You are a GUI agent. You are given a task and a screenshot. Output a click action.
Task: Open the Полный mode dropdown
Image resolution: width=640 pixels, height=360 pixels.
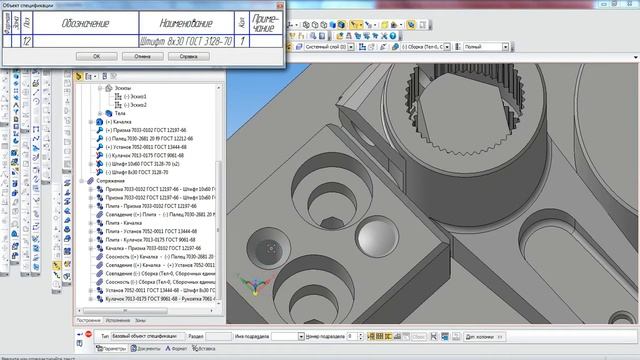[x=505, y=47]
